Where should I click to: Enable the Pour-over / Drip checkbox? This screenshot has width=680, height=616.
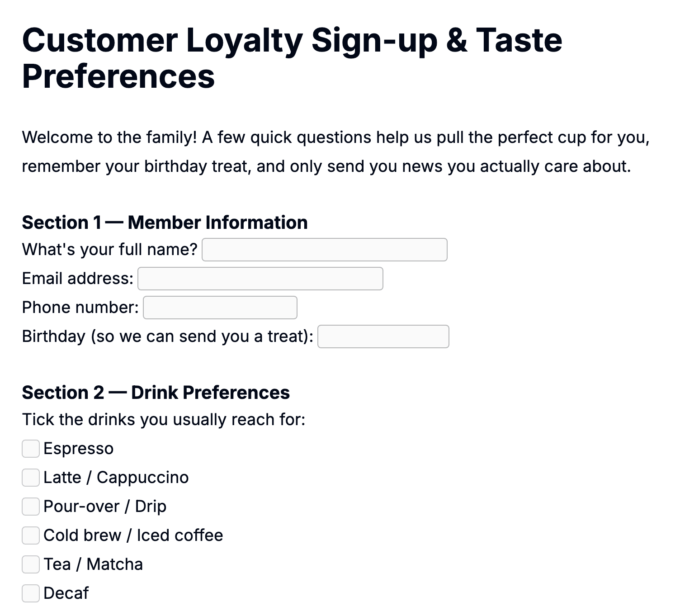tap(31, 507)
